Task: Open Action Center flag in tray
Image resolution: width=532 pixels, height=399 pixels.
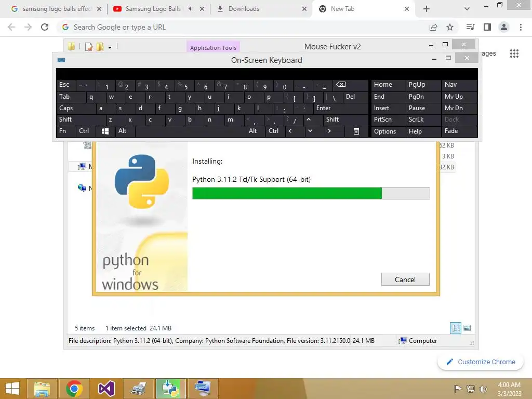Action: [458, 389]
